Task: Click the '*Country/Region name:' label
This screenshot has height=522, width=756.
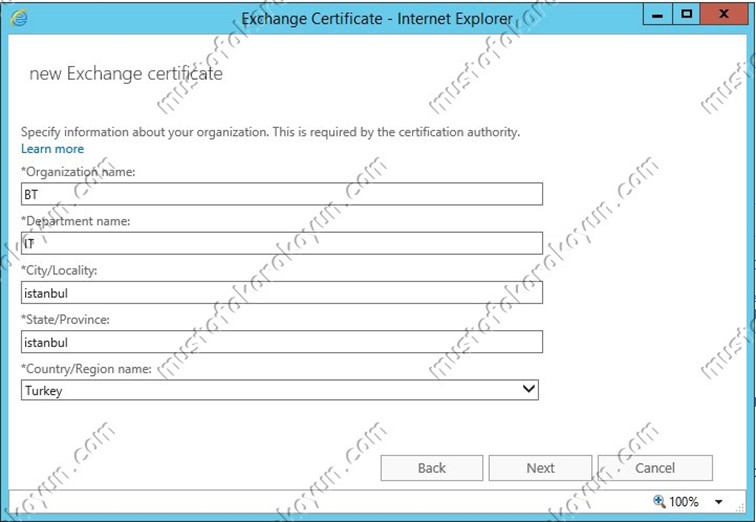Action: pos(86,369)
